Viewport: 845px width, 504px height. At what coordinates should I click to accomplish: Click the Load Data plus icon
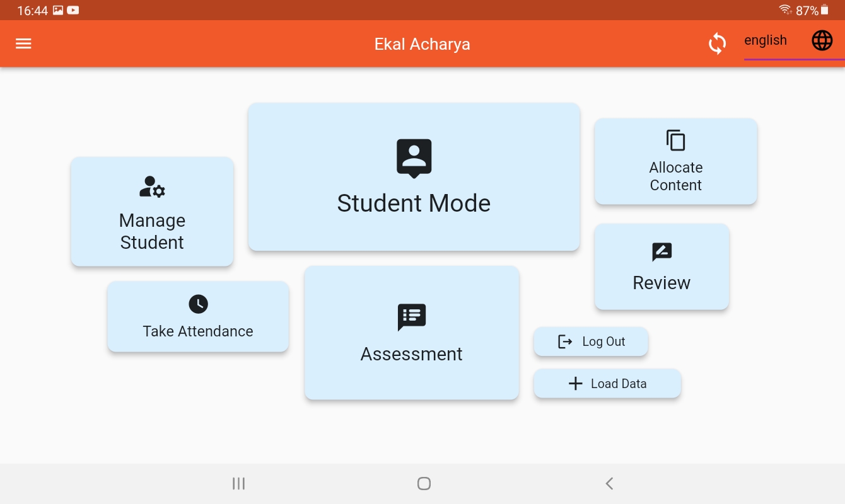point(575,384)
